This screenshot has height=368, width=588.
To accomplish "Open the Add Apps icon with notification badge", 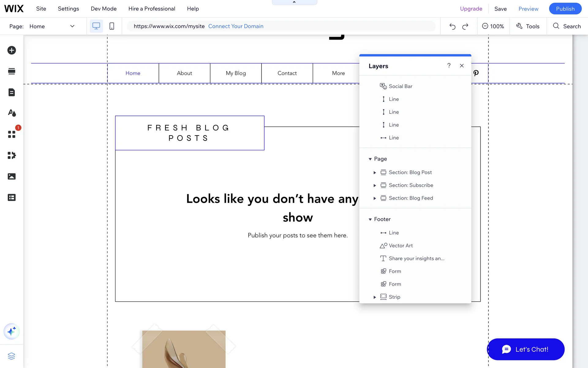I will tap(12, 134).
